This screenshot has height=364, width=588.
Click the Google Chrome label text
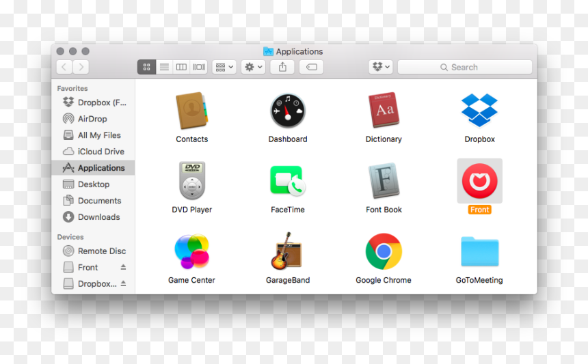(384, 280)
